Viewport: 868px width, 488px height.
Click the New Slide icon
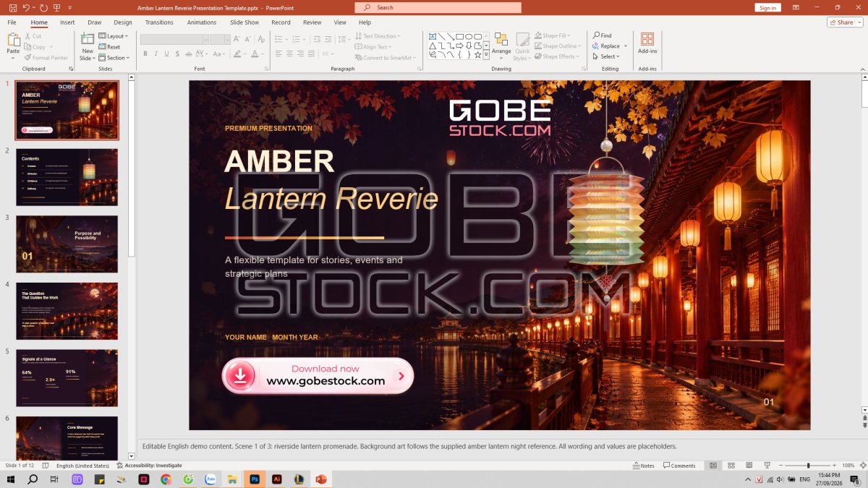pos(88,39)
